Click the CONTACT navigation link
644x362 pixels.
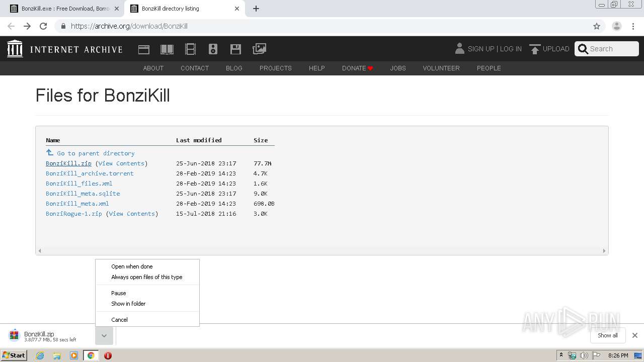(x=195, y=68)
